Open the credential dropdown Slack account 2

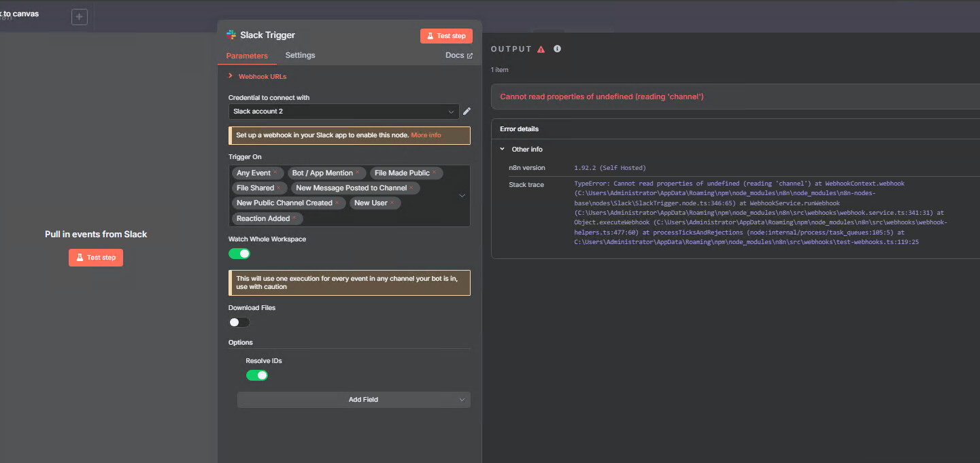click(344, 111)
